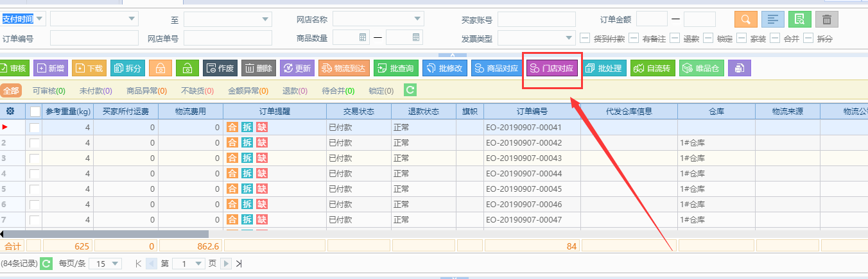Click the 订单编号 column header

coord(532,112)
